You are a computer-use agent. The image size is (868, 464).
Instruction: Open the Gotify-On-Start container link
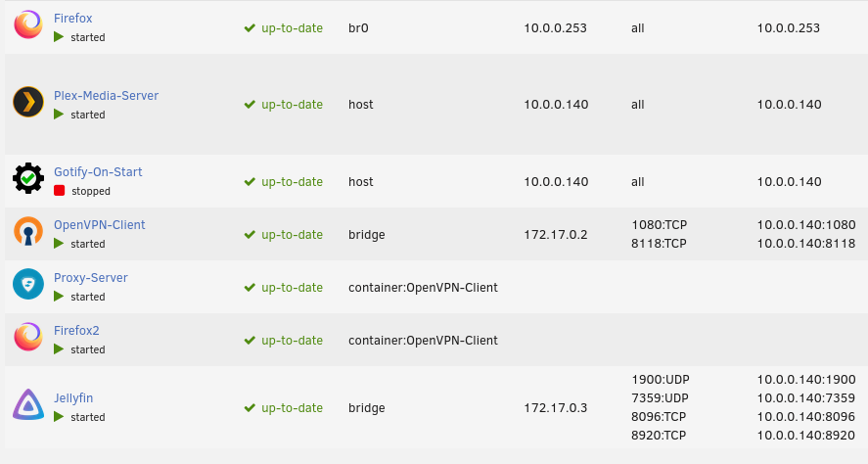click(x=98, y=171)
